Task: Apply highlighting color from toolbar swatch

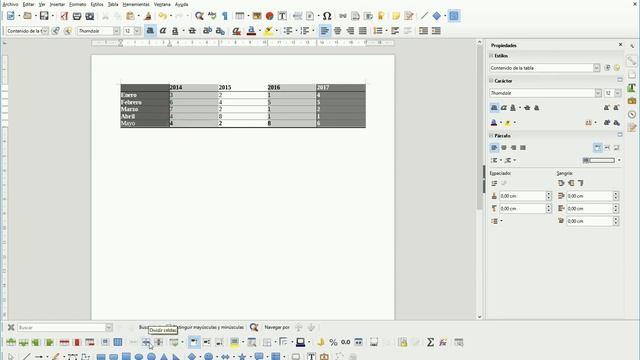Action: (268, 31)
